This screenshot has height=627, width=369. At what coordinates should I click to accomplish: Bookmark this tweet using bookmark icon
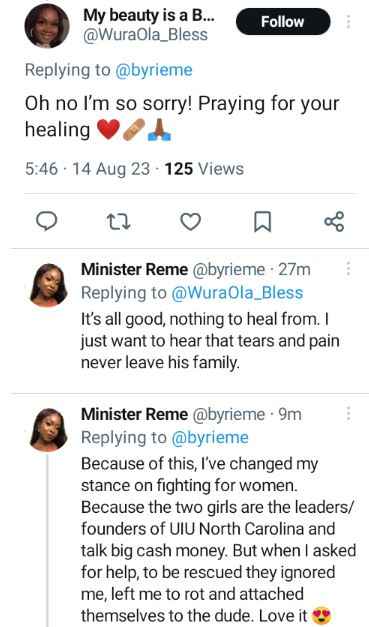[x=262, y=222]
